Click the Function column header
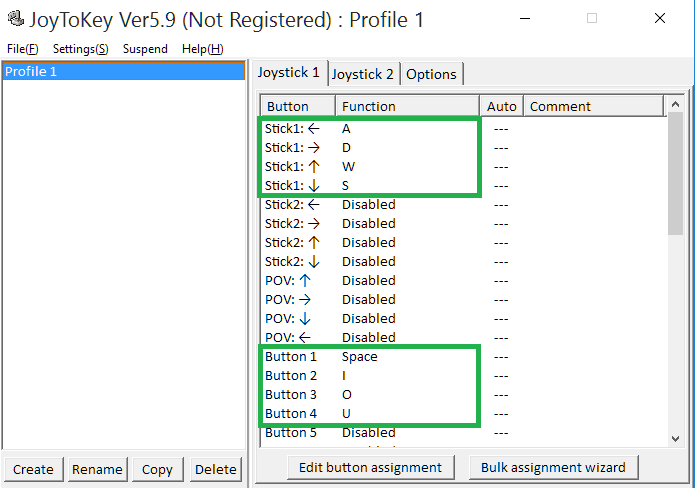 (x=407, y=106)
